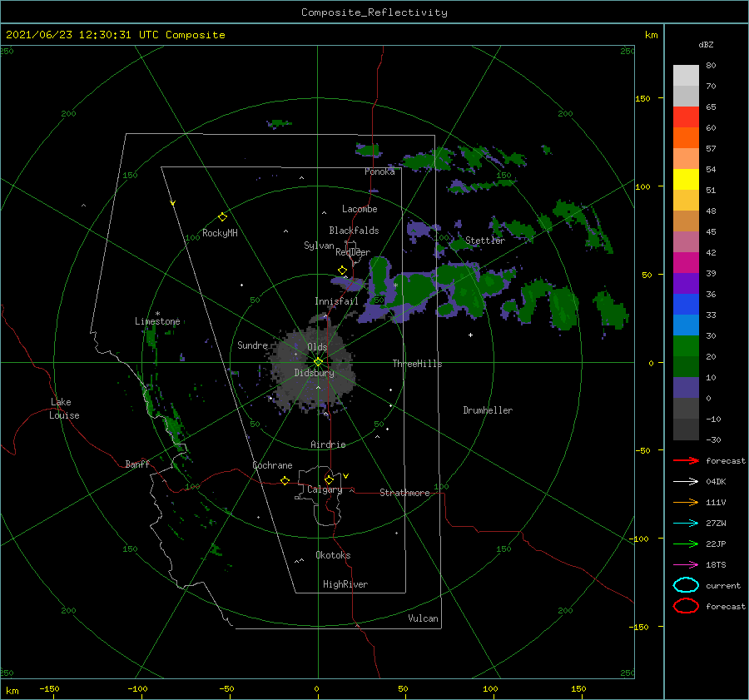749x700 pixels.
Task: Click the magenta 18TS arrow icon
Action: tap(686, 565)
